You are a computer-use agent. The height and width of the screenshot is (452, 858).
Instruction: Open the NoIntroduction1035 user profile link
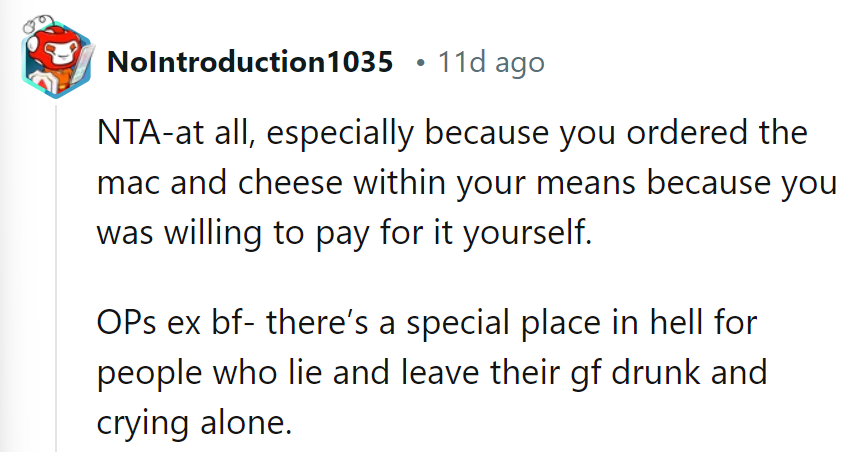click(x=248, y=63)
